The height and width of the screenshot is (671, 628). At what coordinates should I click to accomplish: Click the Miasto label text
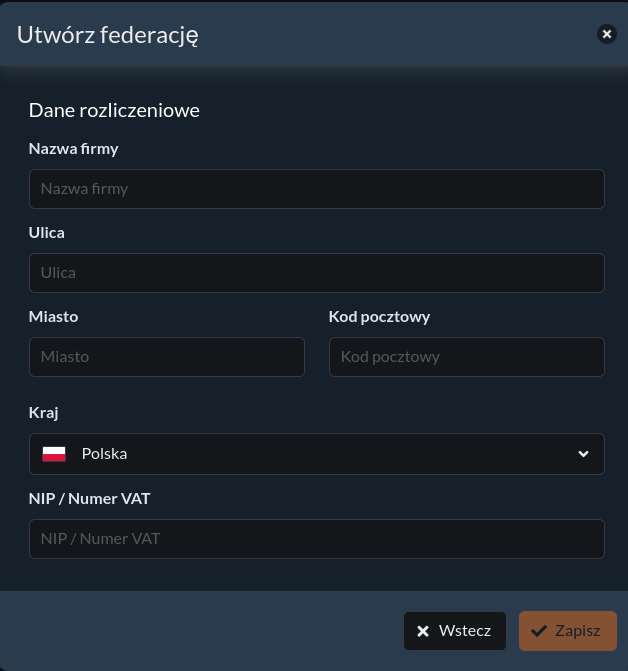point(54,317)
